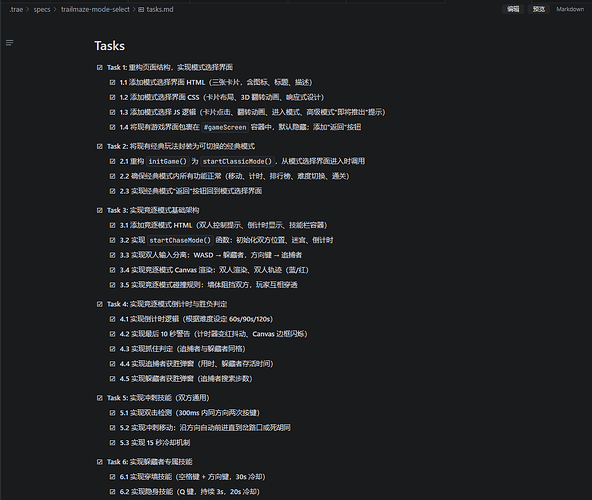Toggle the Task 6 checkbox

click(x=100, y=462)
